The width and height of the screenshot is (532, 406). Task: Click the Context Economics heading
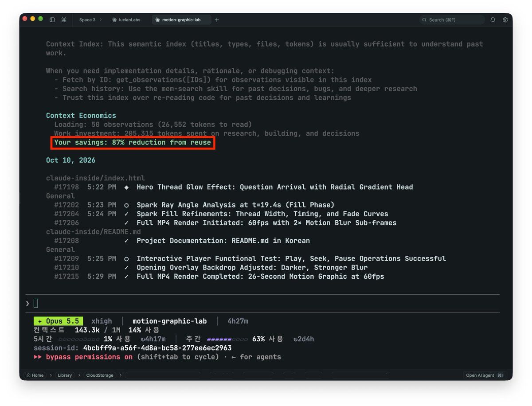point(81,115)
